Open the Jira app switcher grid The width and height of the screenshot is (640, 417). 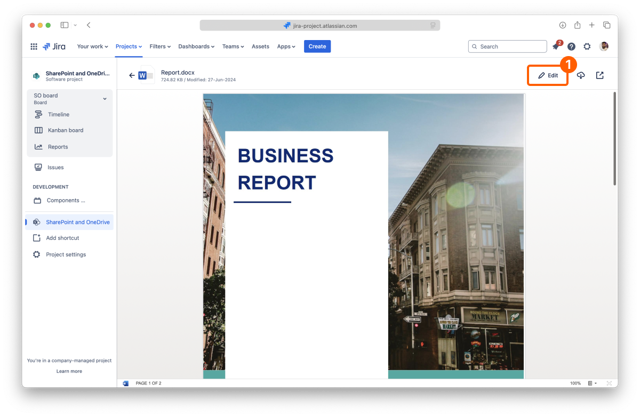pos(33,46)
